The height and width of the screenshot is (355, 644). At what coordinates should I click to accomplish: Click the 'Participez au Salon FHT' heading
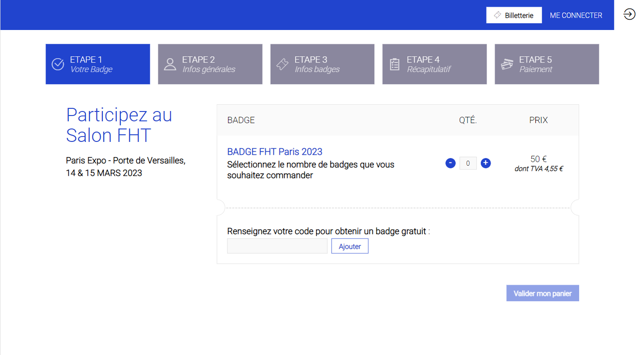click(x=119, y=125)
